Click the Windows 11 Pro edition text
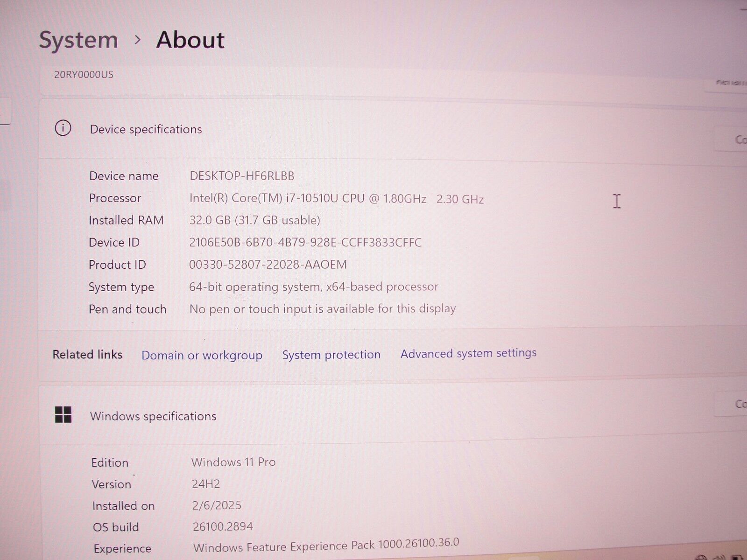The height and width of the screenshot is (560, 747). point(233,462)
